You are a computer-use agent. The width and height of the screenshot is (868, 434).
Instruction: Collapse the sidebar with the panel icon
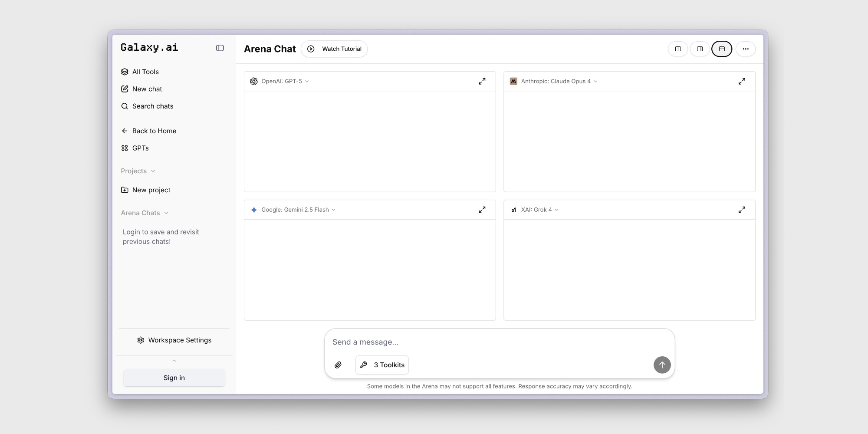point(220,48)
